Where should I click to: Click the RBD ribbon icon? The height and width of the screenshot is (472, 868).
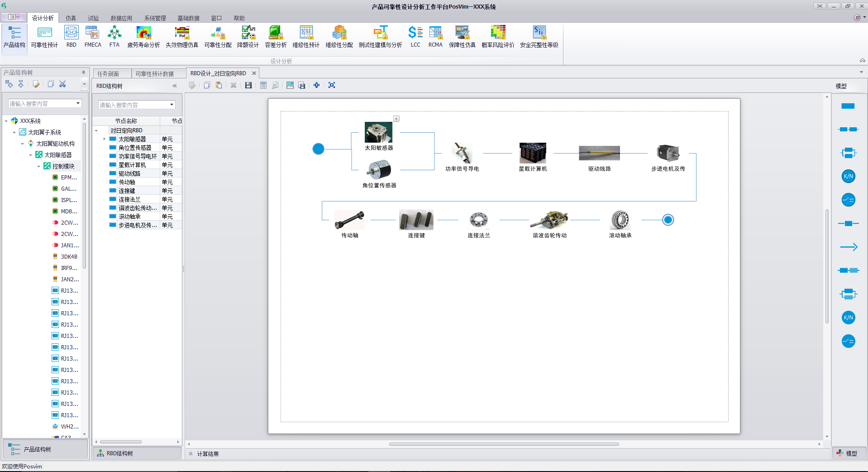72,36
